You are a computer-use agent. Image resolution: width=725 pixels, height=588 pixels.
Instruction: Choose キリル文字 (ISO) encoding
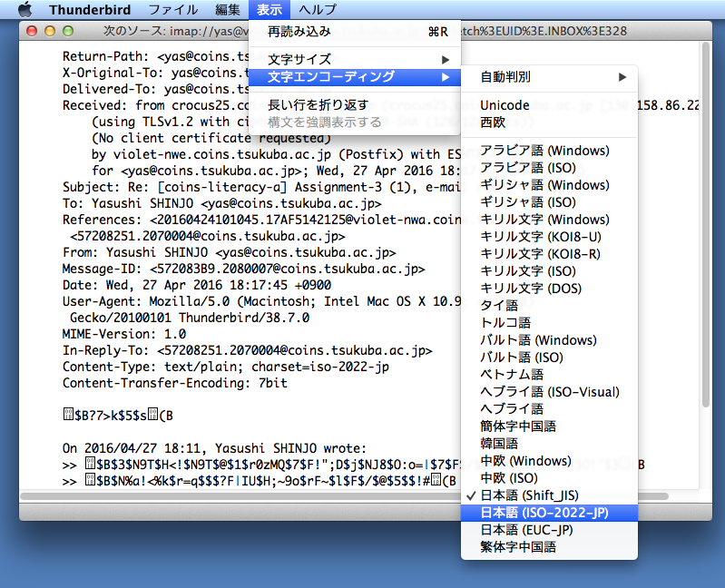[549, 271]
